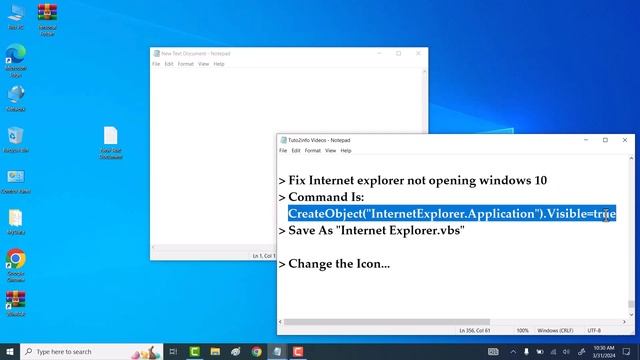Click right scroll arrow in Tuto2info Notepad
The image size is (640, 360).
[624, 322]
